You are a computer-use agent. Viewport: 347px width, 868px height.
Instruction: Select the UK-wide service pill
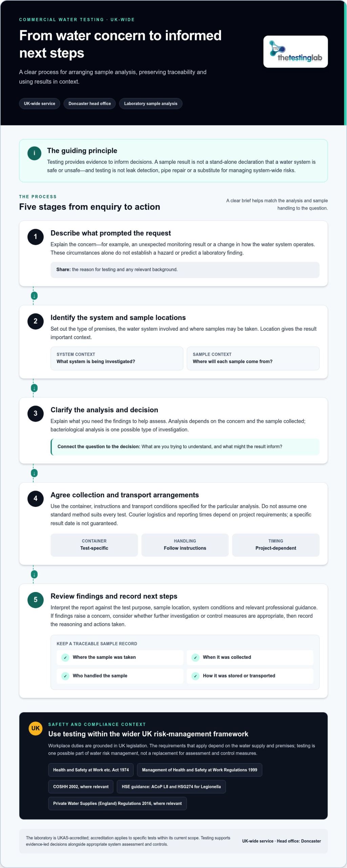tap(40, 104)
